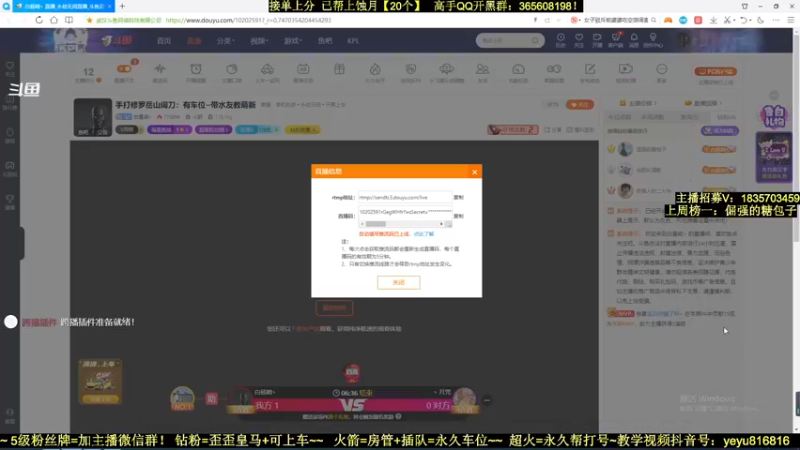Copy the rtmp address
The width and height of the screenshot is (800, 450).
point(459,197)
